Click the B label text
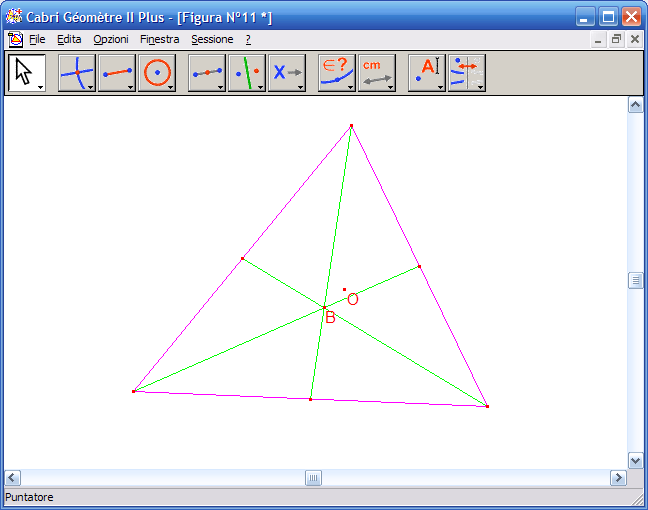Screen dimensions: 648x510 [330, 317]
